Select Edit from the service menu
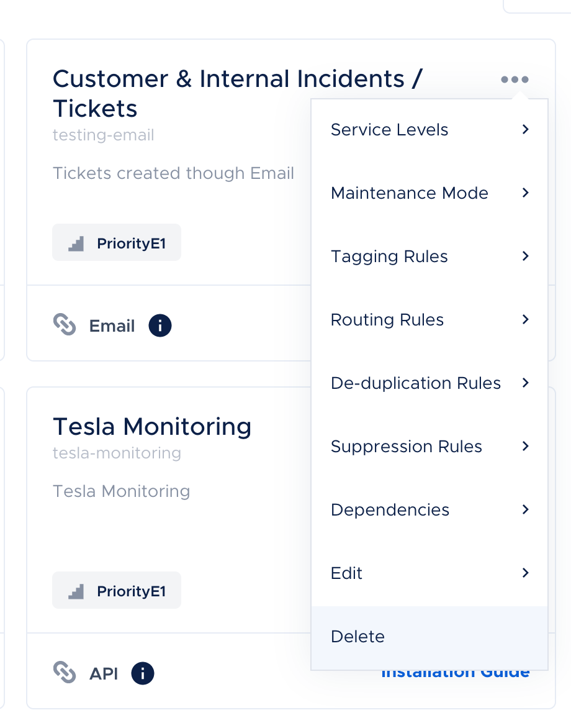The width and height of the screenshot is (571, 728). coord(346,573)
